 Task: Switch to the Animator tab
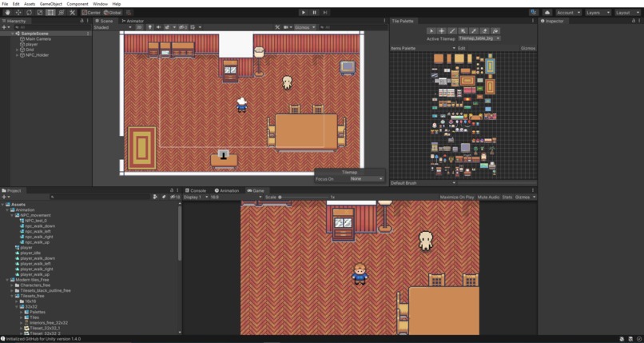(133, 21)
